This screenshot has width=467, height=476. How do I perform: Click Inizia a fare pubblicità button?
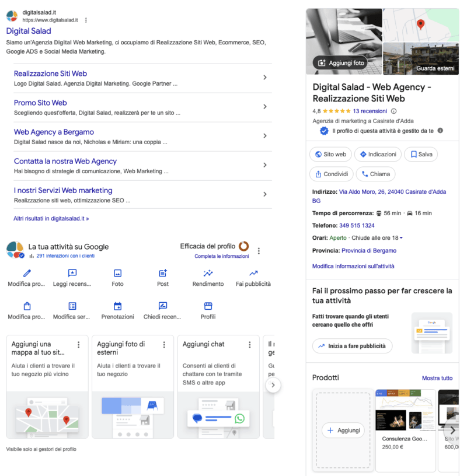pyautogui.click(x=352, y=346)
